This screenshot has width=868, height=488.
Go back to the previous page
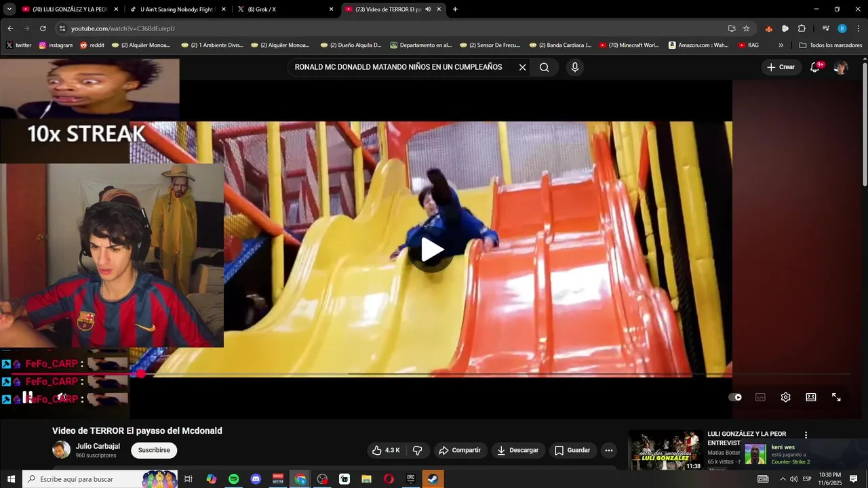[10, 28]
